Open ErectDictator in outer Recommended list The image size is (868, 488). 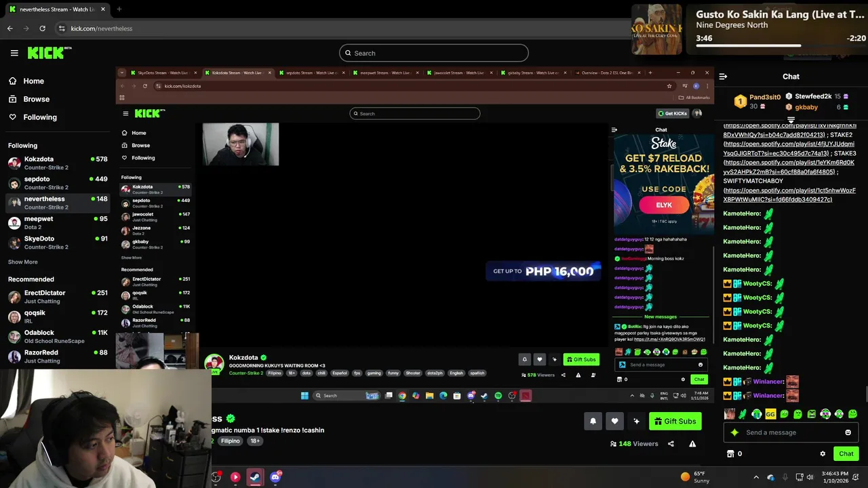click(58, 296)
